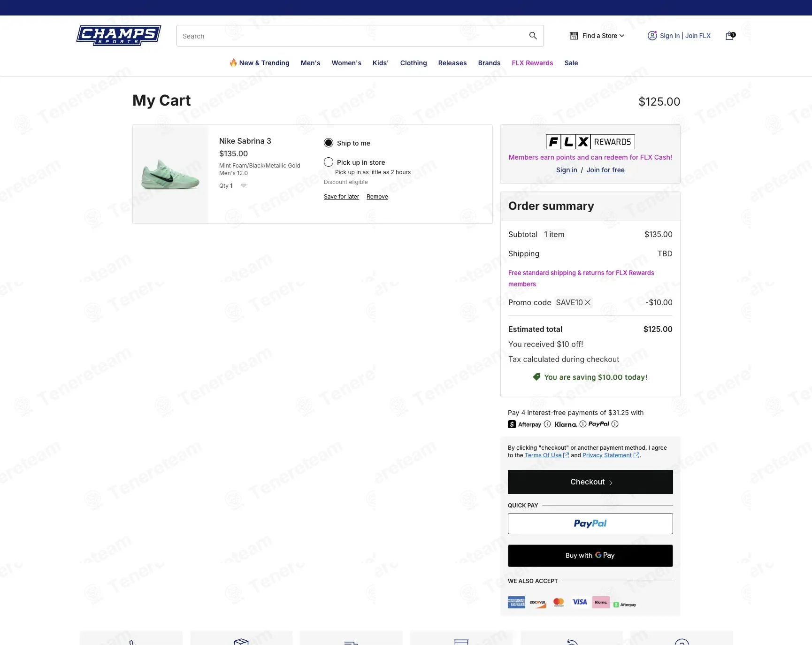
Task: Open the Afterpay info icon
Action: click(547, 424)
